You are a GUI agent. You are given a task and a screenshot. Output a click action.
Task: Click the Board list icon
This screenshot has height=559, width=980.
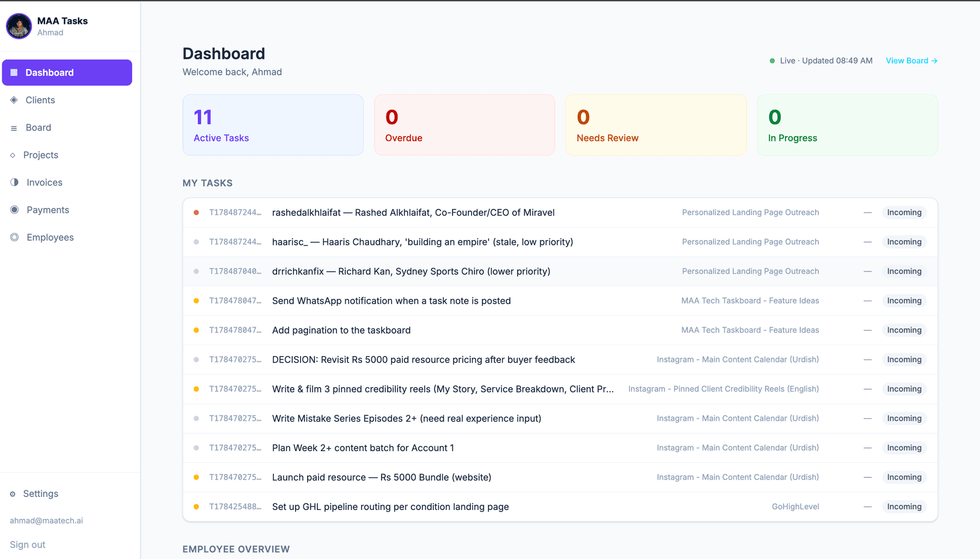click(x=14, y=128)
